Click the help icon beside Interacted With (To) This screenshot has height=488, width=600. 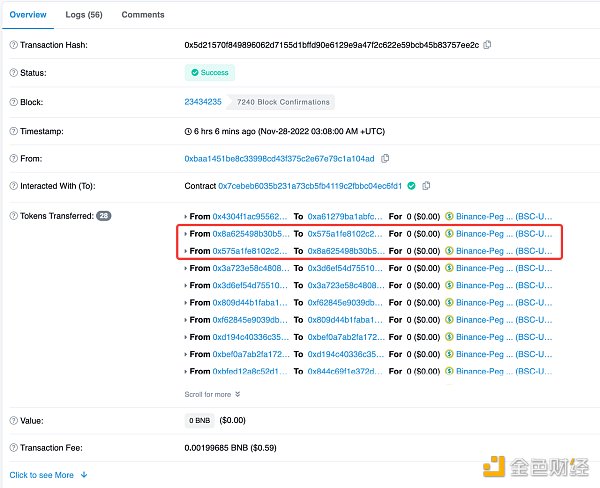(13, 186)
